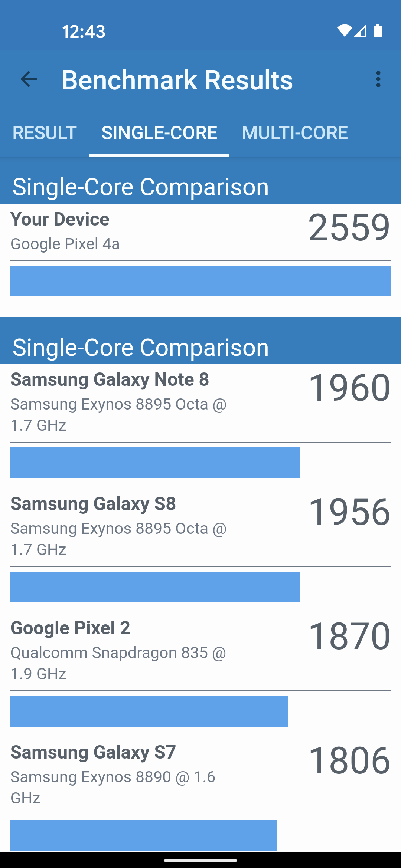Image resolution: width=401 pixels, height=868 pixels.
Task: Tap the Galaxy S8 score bar
Action: pos(155,587)
